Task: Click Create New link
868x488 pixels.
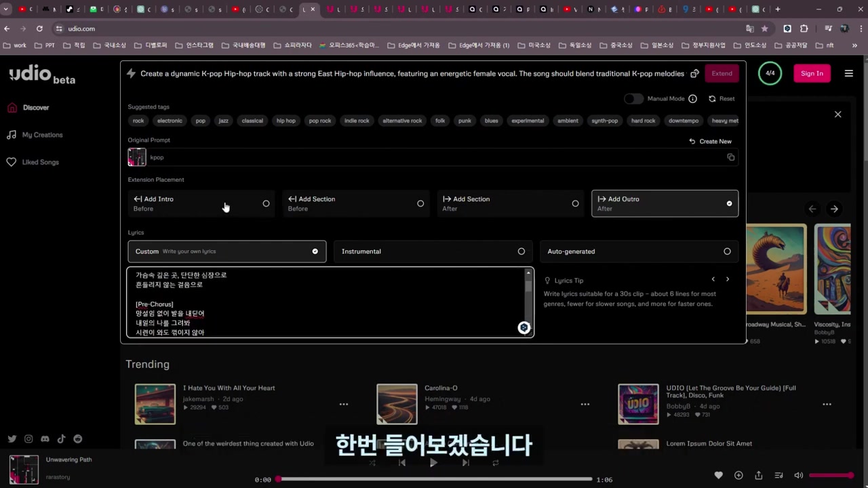Action: (710, 141)
